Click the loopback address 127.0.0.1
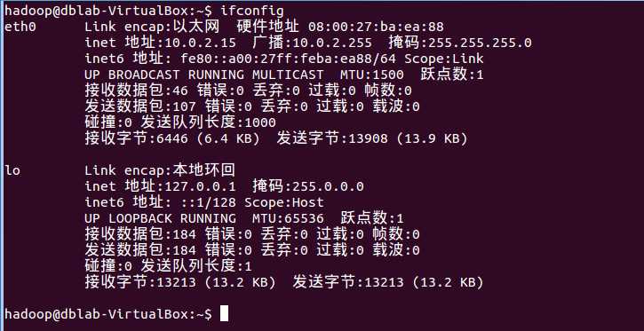This screenshot has height=331, width=644. tap(201, 186)
